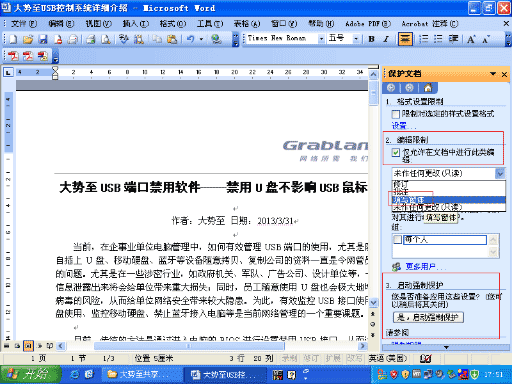Toggle Italic formatting

(x=386, y=39)
